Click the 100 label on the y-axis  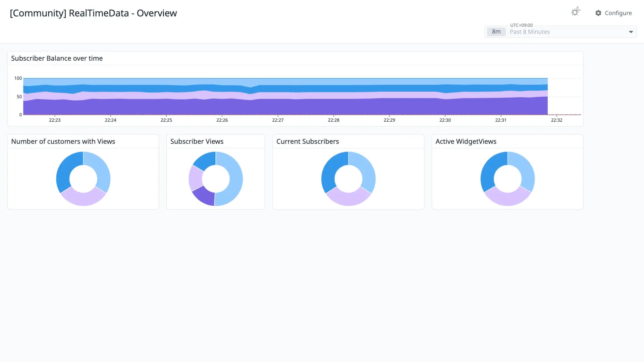tap(18, 78)
